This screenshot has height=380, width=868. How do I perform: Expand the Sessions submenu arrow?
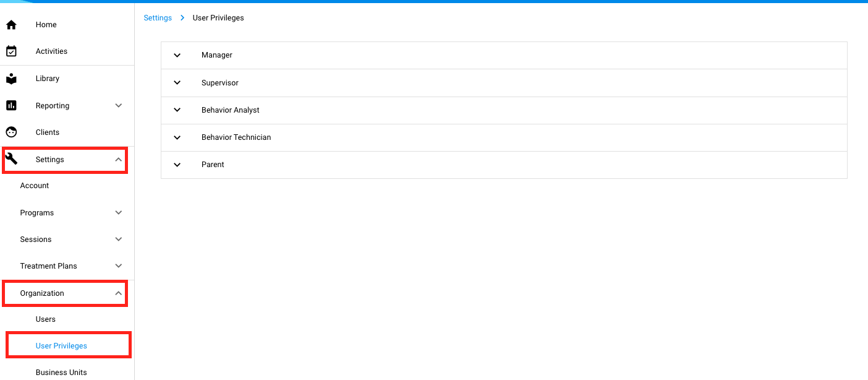(119, 240)
